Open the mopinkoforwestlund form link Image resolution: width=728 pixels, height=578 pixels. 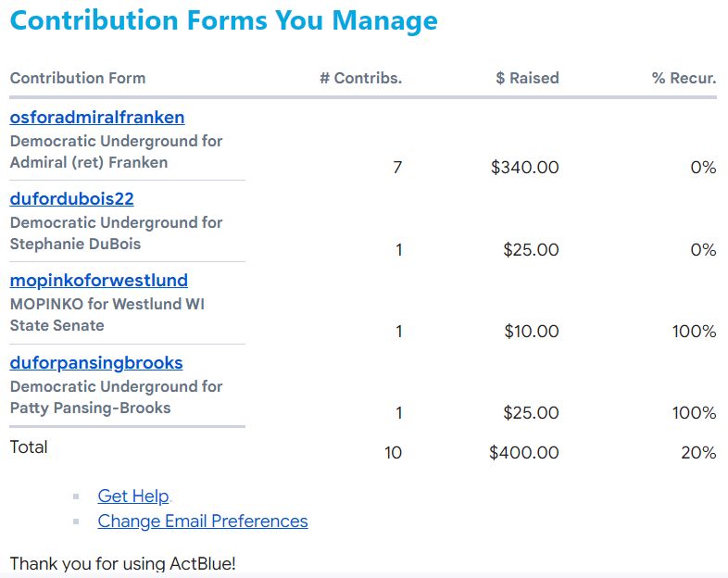[x=99, y=281]
